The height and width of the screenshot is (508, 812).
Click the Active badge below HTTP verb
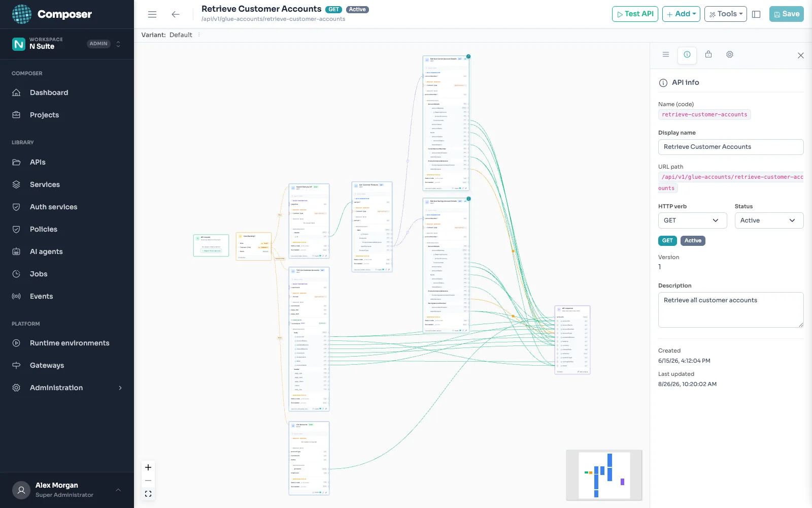(x=693, y=241)
